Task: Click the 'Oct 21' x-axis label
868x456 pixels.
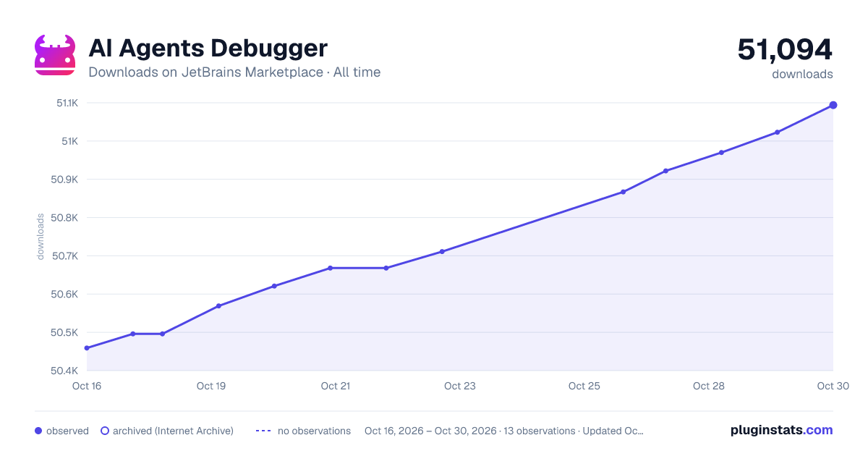Action: point(336,386)
